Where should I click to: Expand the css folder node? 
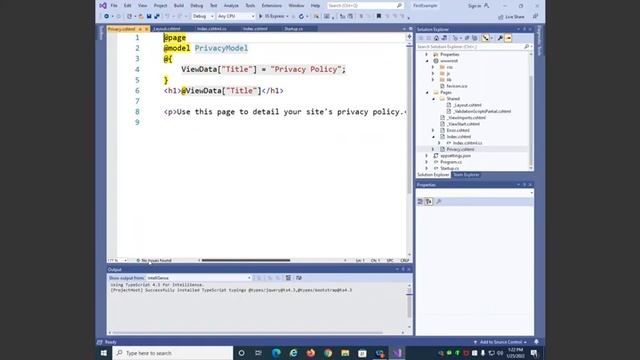[x=433, y=67]
